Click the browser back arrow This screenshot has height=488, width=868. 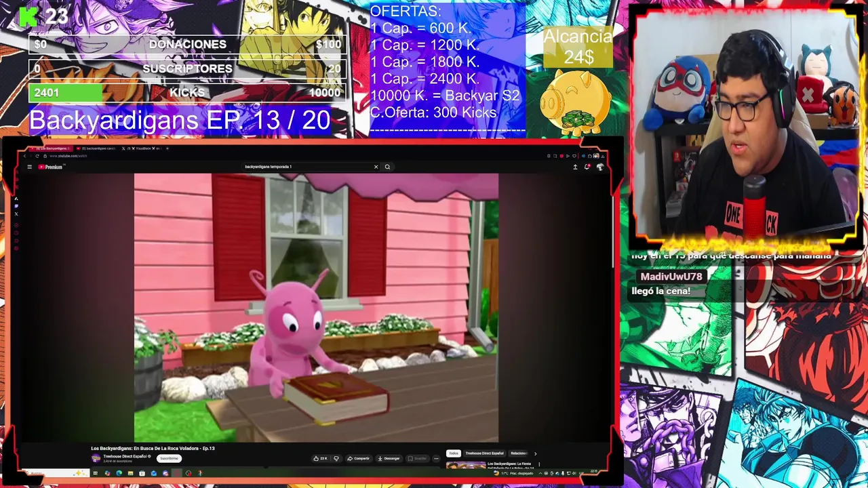24,156
